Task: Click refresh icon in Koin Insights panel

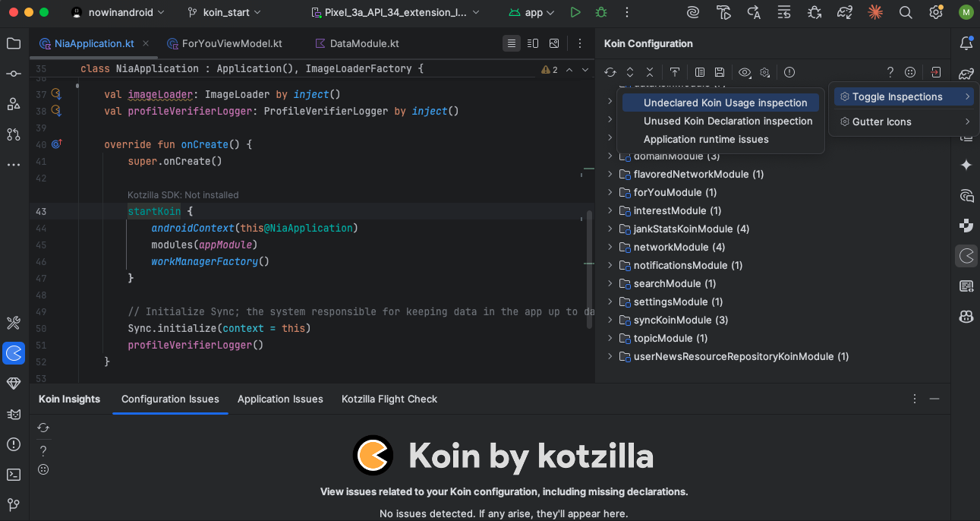Action: 43,428
